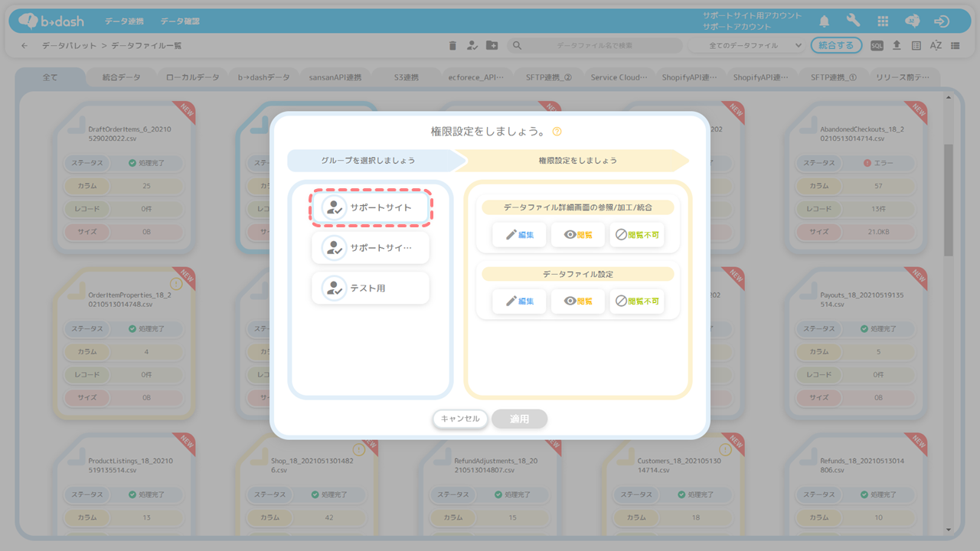Open the 全てのデータファイル dropdown
The image size is (980, 551).
tap(746, 46)
